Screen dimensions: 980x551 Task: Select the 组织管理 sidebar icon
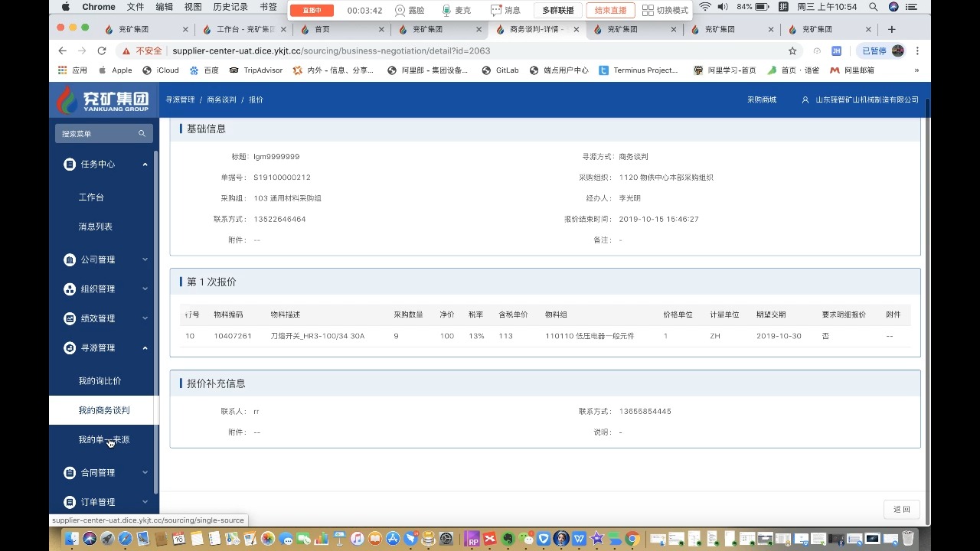(x=69, y=289)
